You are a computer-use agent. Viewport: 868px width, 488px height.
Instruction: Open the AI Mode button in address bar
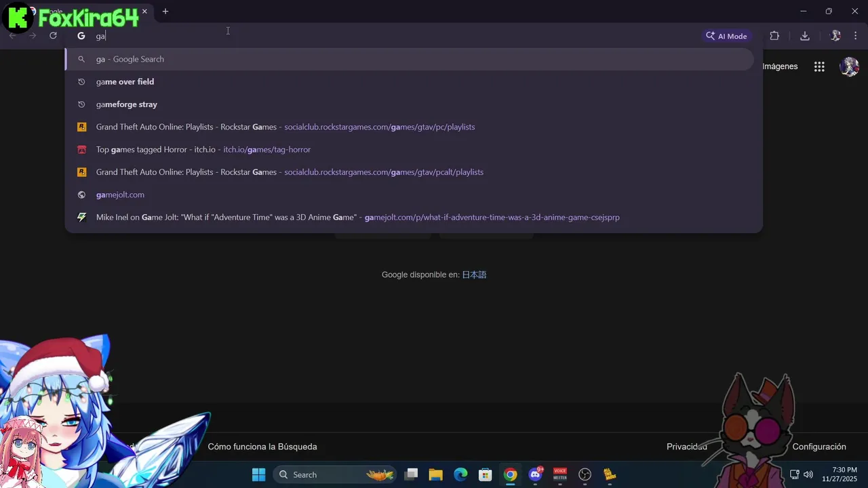pos(726,36)
